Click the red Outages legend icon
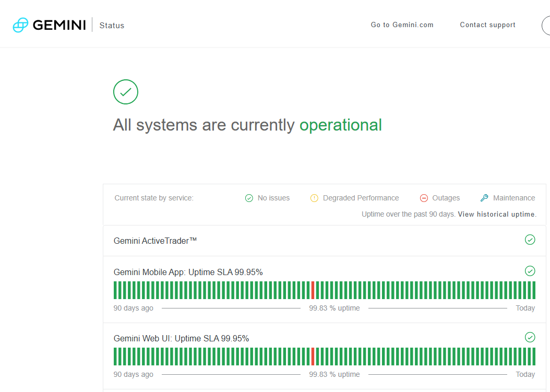Viewport: 550px width, 392px height. tap(424, 198)
